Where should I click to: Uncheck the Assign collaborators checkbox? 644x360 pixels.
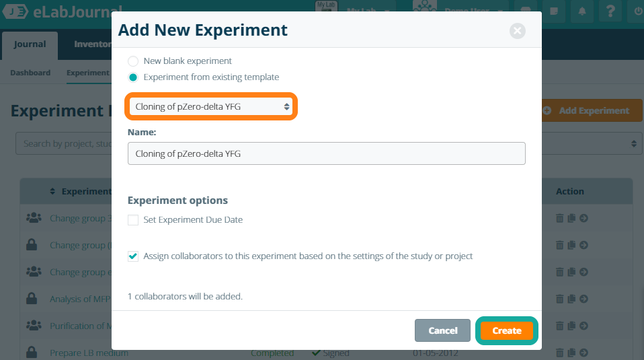[x=133, y=256]
